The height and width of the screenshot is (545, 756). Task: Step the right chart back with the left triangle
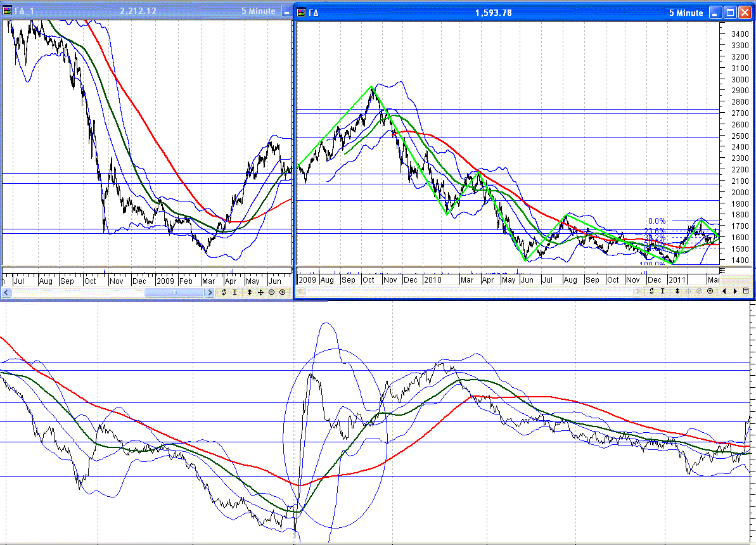point(726,291)
